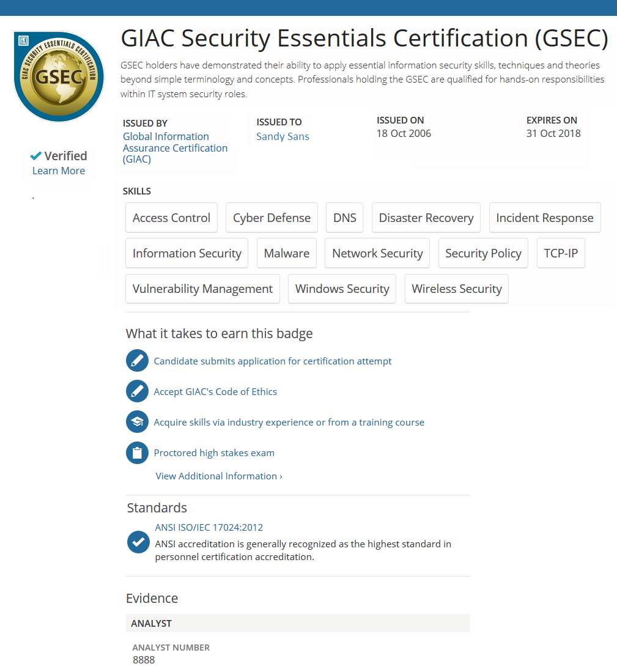
Task: Open Acquire skills via industry experience link
Action: pos(289,422)
